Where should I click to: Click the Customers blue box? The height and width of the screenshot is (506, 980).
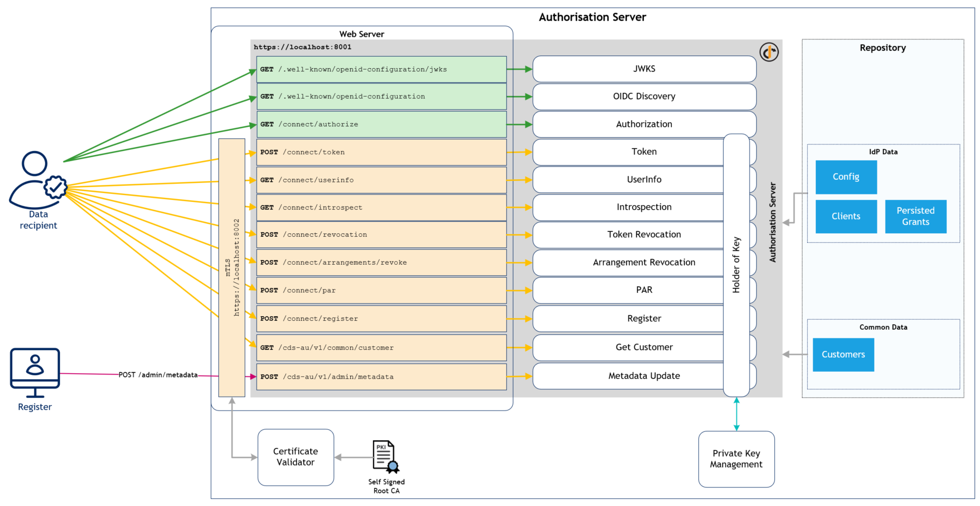pyautogui.click(x=843, y=355)
